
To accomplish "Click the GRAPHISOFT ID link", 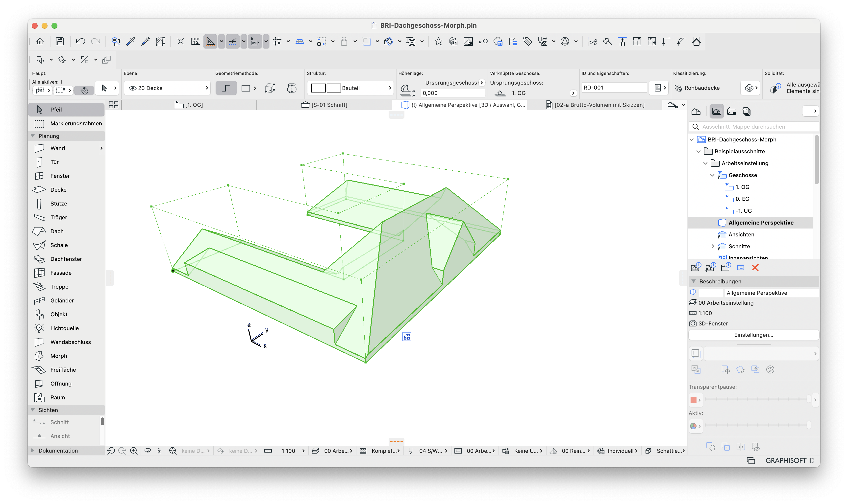I will (790, 460).
